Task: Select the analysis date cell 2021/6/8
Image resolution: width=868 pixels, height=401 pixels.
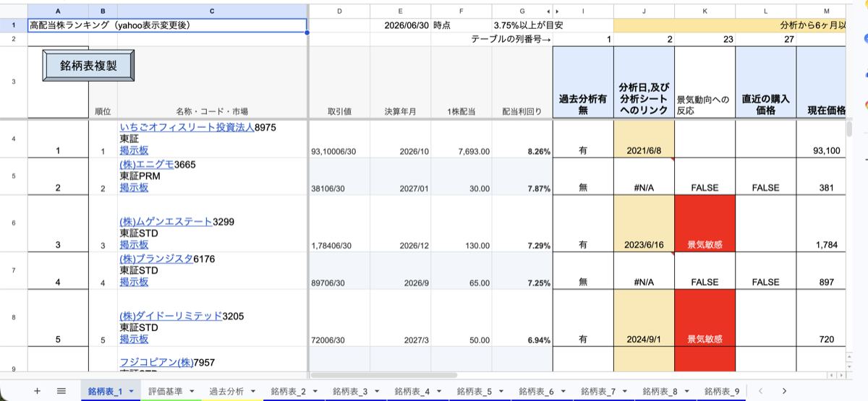Action: (x=644, y=138)
